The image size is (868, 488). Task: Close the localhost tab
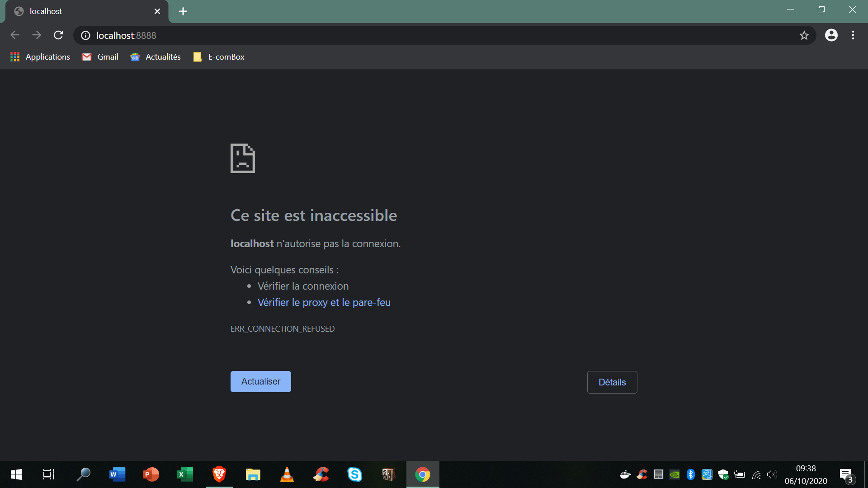[157, 11]
